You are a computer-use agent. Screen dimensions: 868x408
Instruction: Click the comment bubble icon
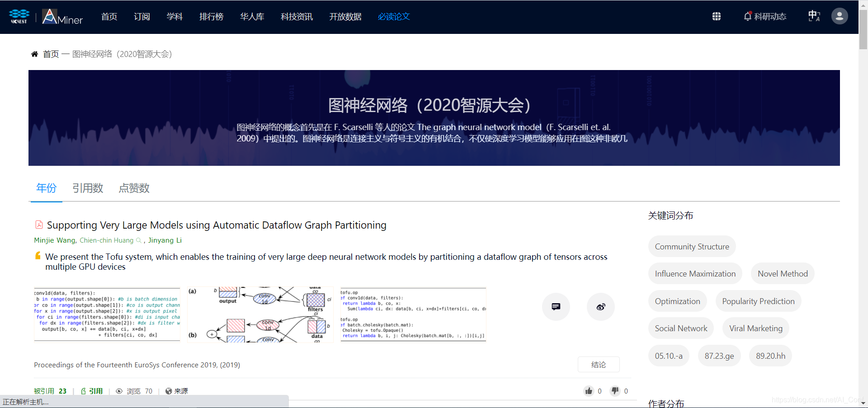click(x=556, y=306)
